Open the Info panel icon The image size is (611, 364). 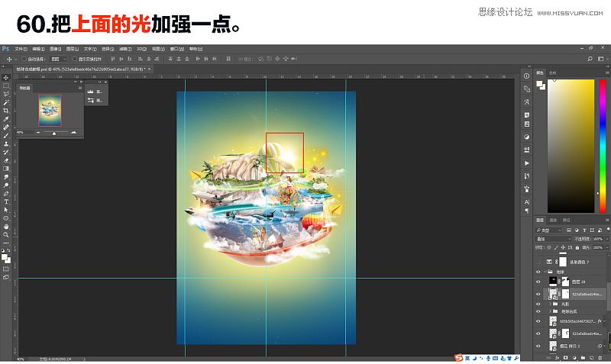[x=526, y=76]
